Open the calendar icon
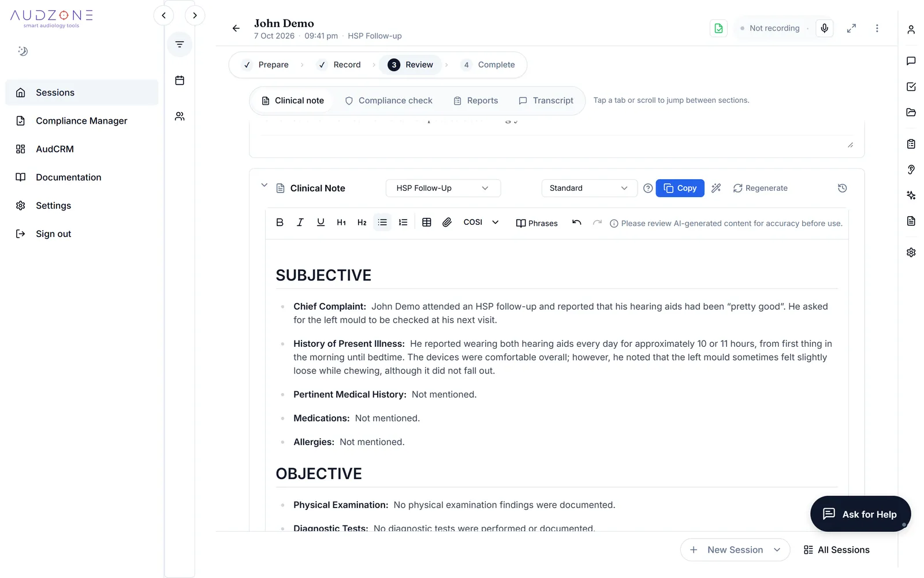Screen dimensions: 924x578 tap(180, 80)
